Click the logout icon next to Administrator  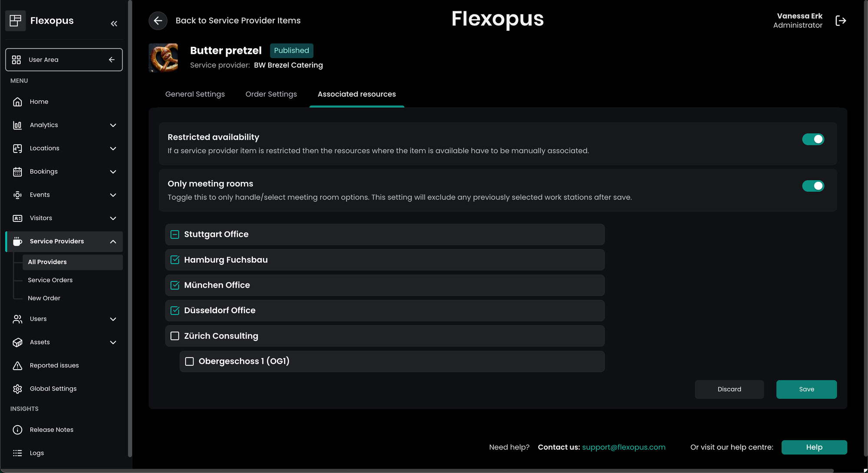(x=841, y=20)
